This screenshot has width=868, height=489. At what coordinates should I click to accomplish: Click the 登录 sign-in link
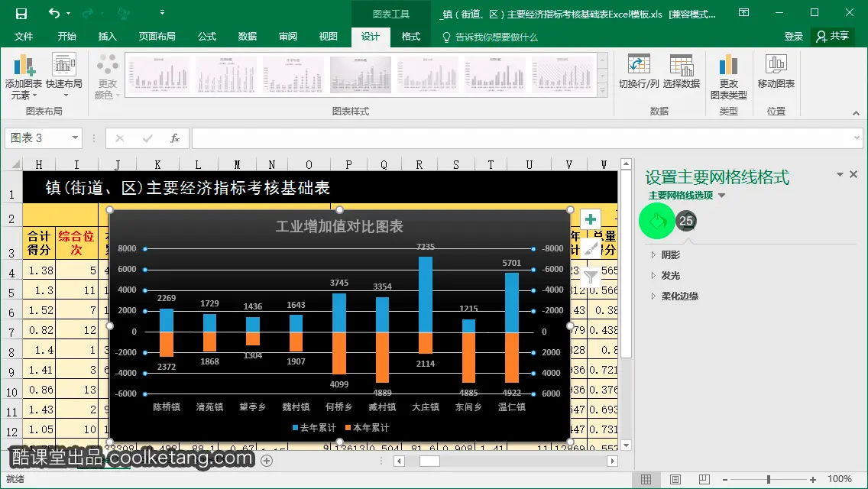(x=794, y=37)
